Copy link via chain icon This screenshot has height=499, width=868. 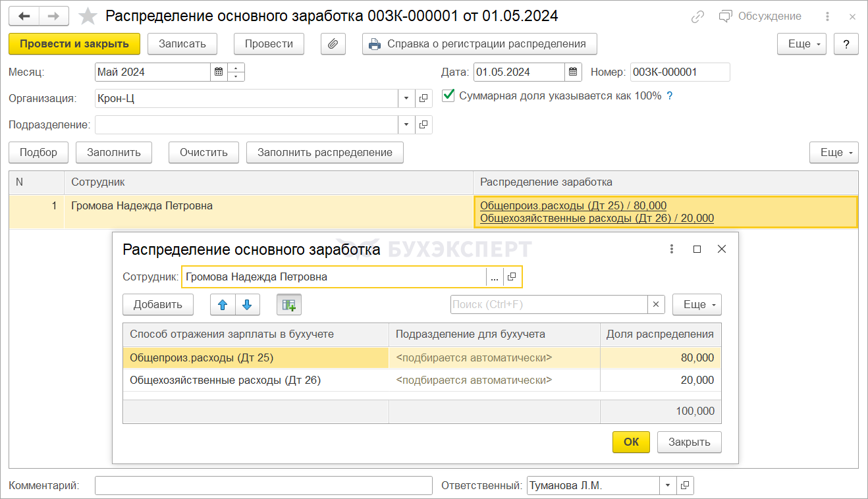697,17
